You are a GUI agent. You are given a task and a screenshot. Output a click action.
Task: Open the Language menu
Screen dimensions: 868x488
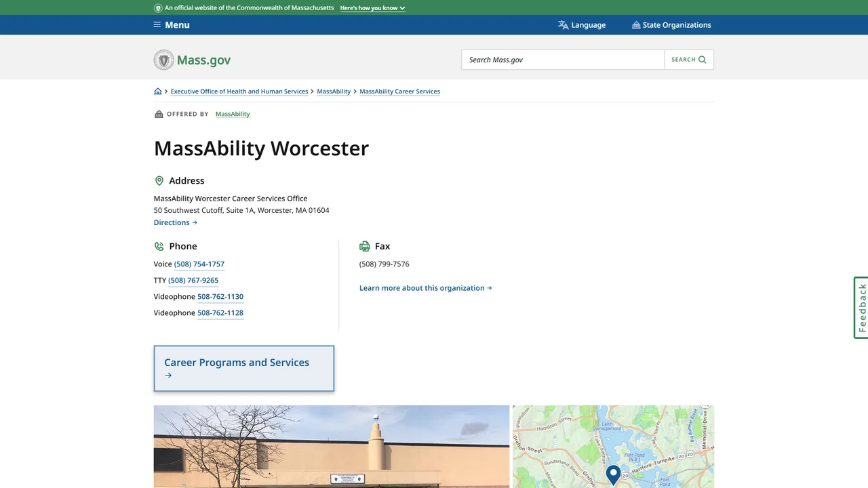click(x=582, y=25)
